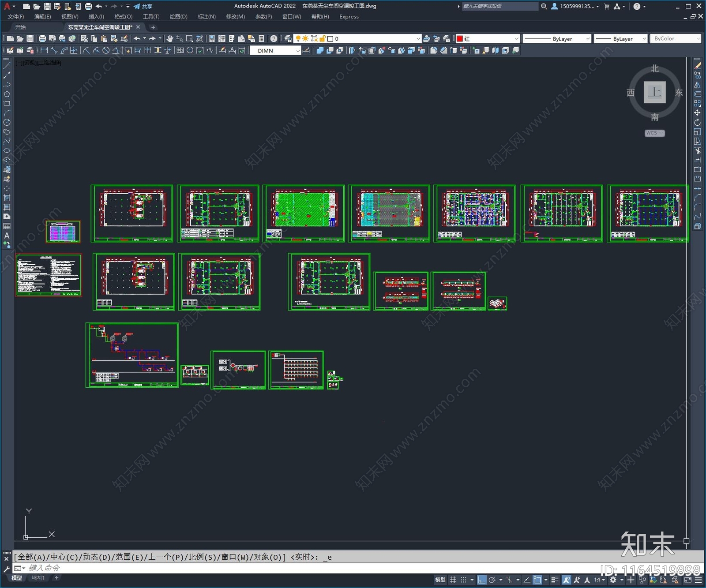Screen dimensions: 706x588
Task: Select the Move tool in right toolbar
Action: click(697, 113)
